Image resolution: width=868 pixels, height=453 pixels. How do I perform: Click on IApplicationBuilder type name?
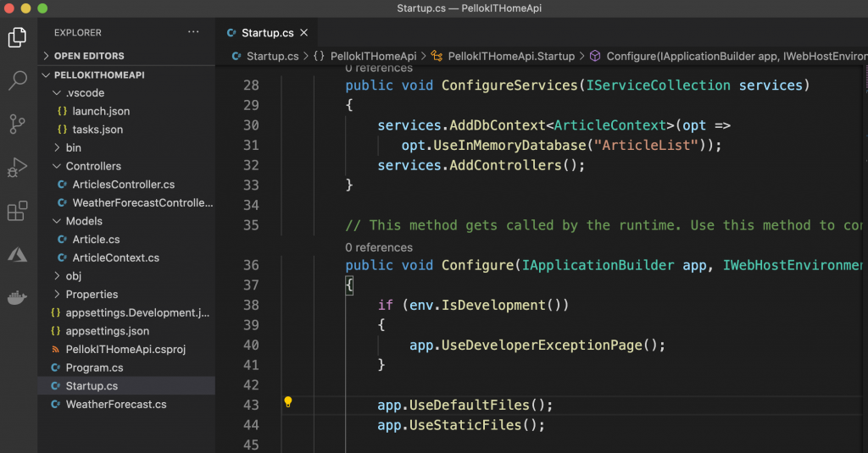(598, 266)
